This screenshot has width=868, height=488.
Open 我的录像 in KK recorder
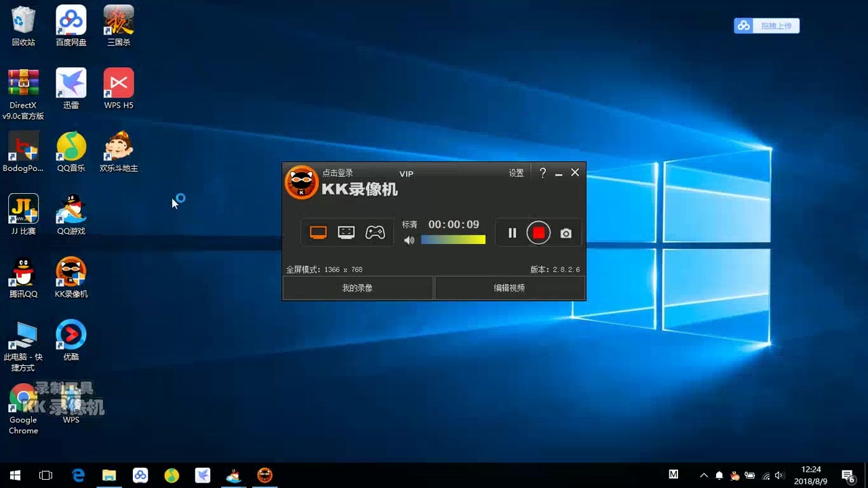(x=357, y=288)
